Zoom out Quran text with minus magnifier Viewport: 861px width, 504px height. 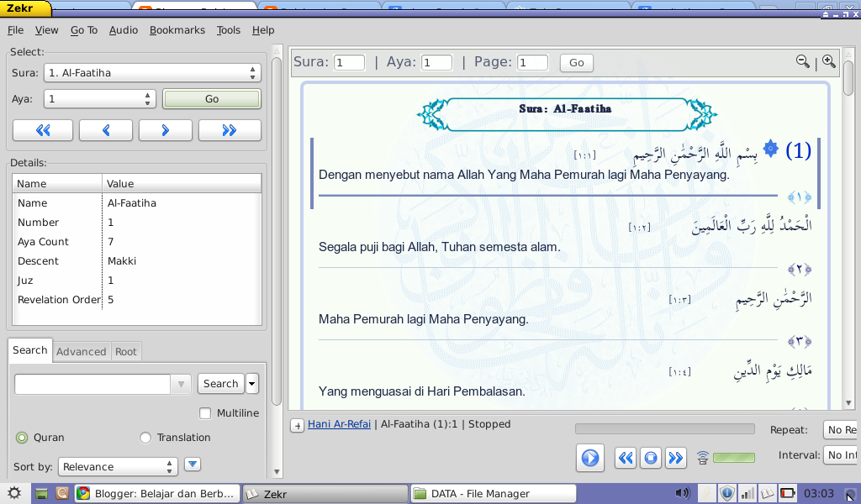click(803, 61)
